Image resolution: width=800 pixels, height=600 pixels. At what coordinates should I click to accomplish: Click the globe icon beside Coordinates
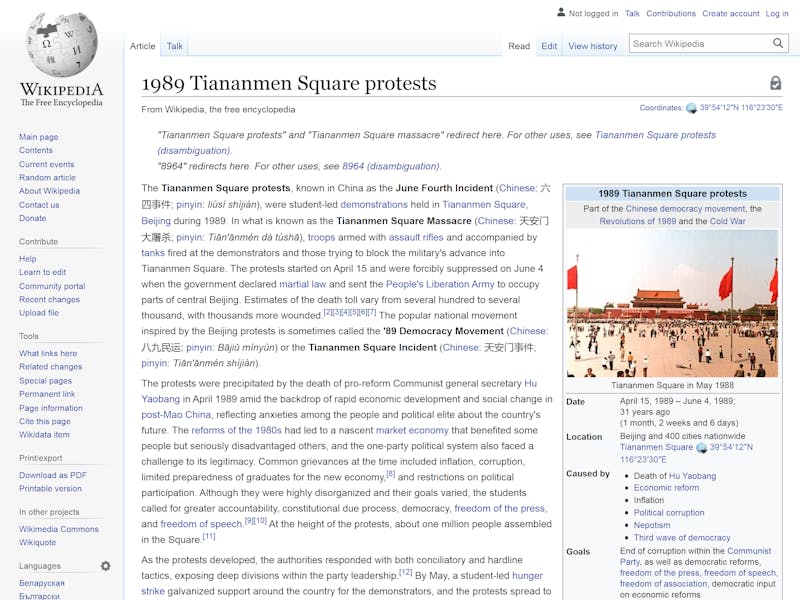coord(691,108)
